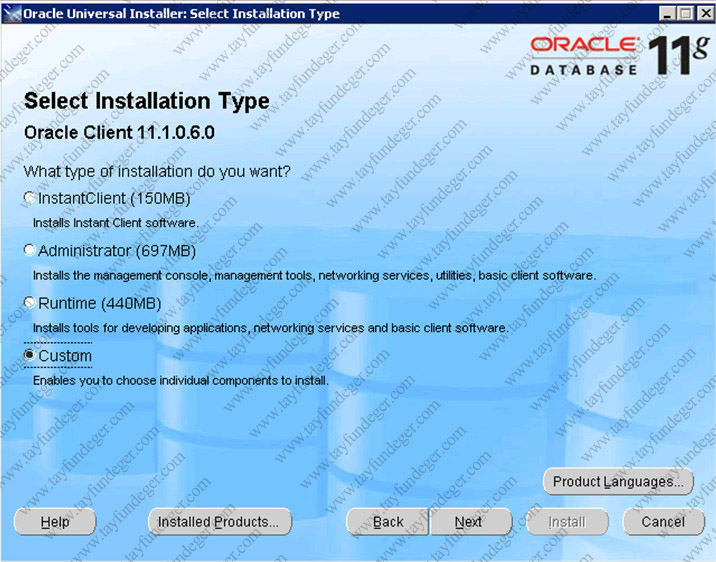
Task: Click the 'Oracle Client 11.1.0.6.0' text
Action: (x=119, y=133)
